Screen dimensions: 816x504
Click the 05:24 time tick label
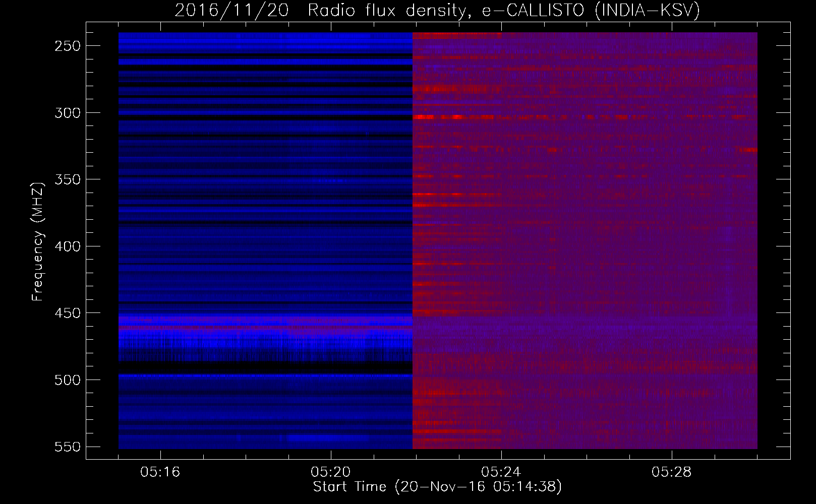click(x=501, y=472)
